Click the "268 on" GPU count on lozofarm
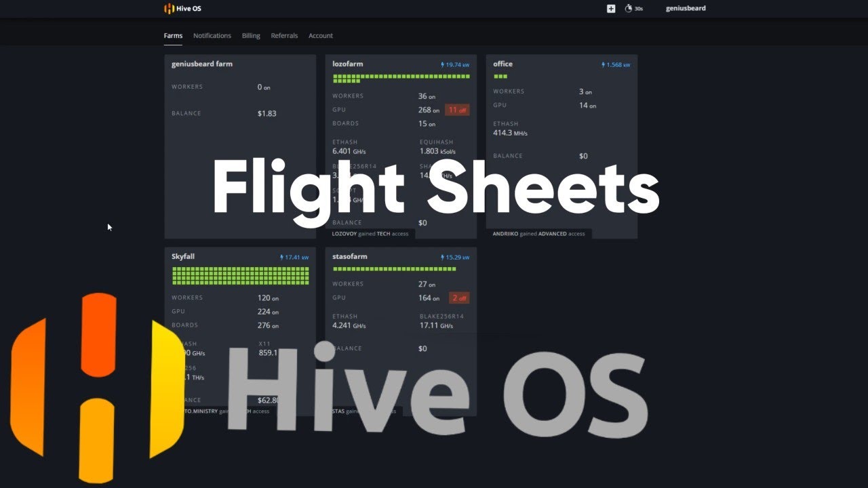 coord(429,110)
